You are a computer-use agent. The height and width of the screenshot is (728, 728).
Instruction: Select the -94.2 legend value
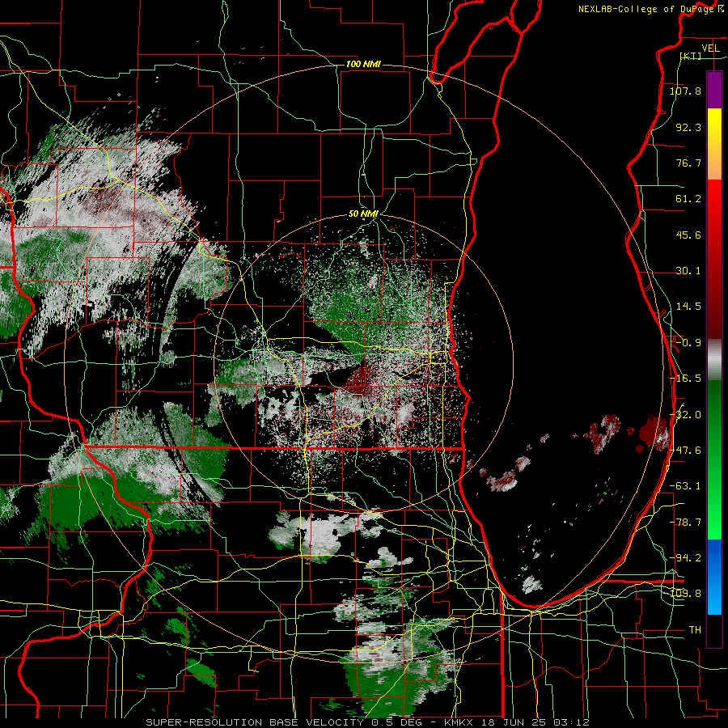click(685, 557)
